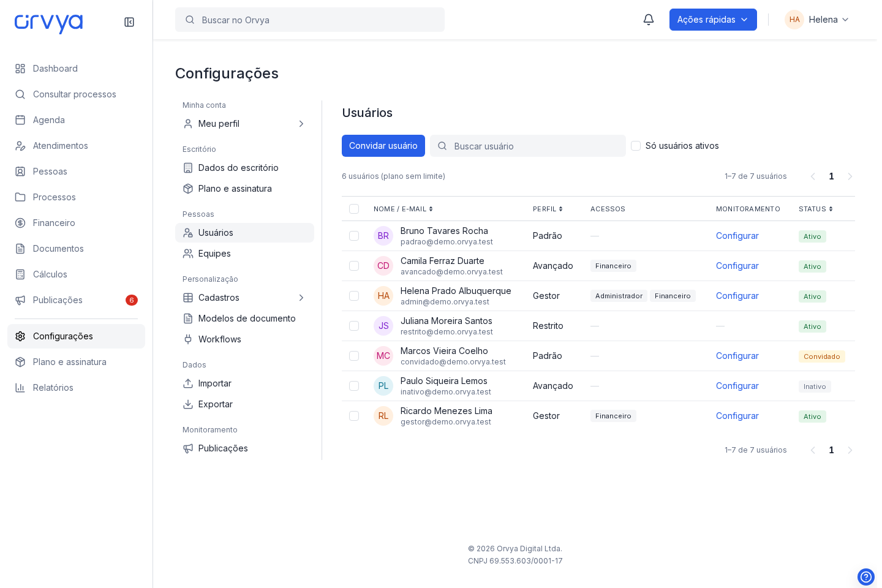
Task: Click the Orvya logo
Action: coord(48,23)
